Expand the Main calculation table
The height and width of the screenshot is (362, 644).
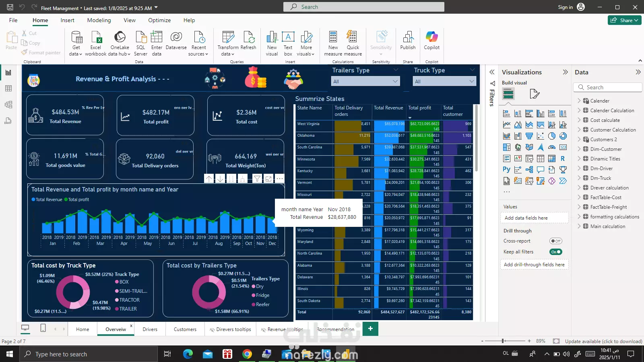(579, 226)
